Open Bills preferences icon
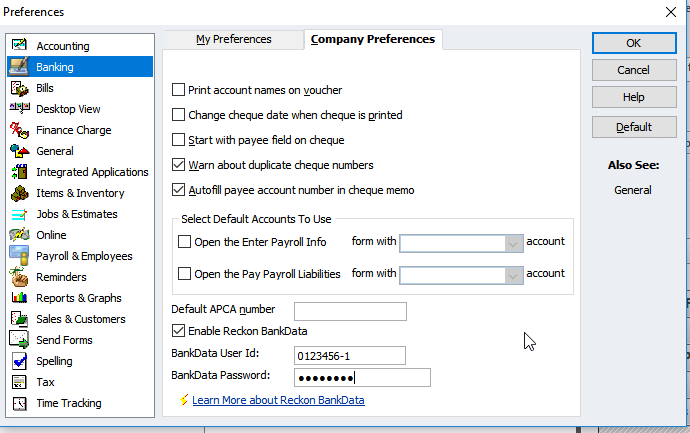This screenshot has height=433, width=690. [x=19, y=88]
